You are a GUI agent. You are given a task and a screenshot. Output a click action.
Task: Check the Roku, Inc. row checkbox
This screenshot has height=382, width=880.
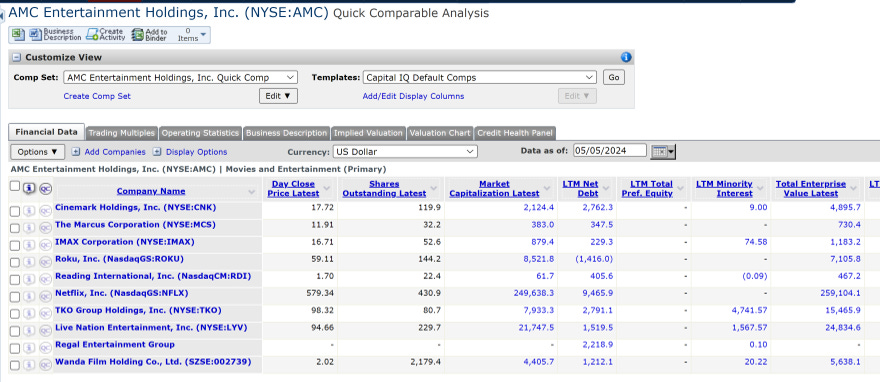point(15,263)
